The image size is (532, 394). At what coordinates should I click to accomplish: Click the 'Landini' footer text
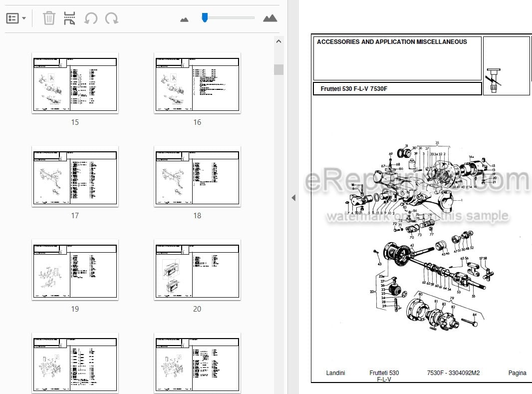335,373
